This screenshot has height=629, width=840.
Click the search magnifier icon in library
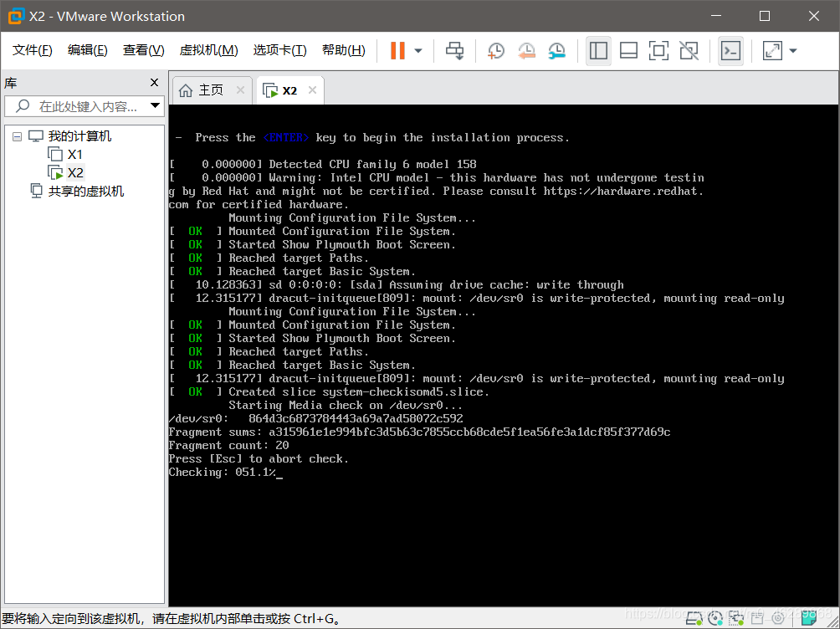click(x=23, y=105)
